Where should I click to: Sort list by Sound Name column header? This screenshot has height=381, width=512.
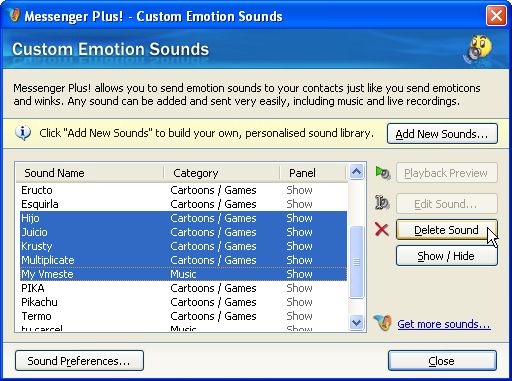coord(90,173)
